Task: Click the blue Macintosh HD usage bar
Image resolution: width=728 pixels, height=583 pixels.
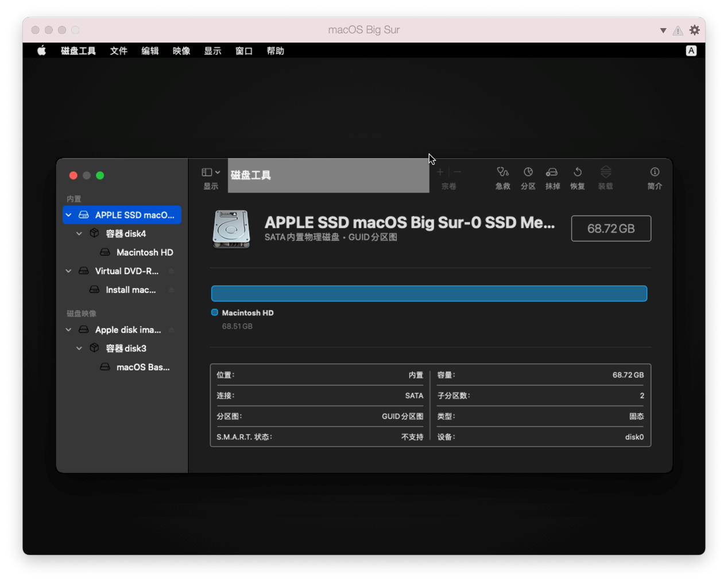Action: point(429,294)
